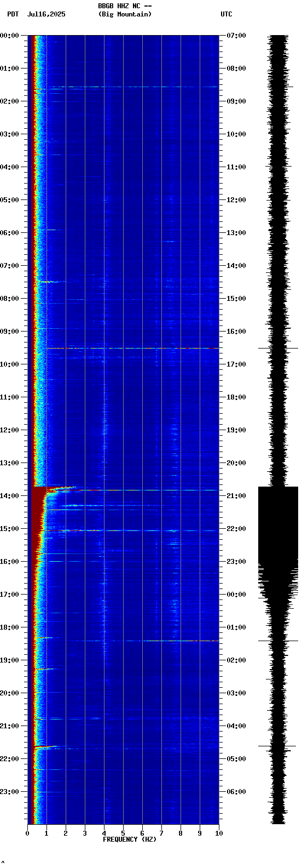302x868 pixels.
Task: Click the 16:00 PDT left-axis label
Action: 9,562
